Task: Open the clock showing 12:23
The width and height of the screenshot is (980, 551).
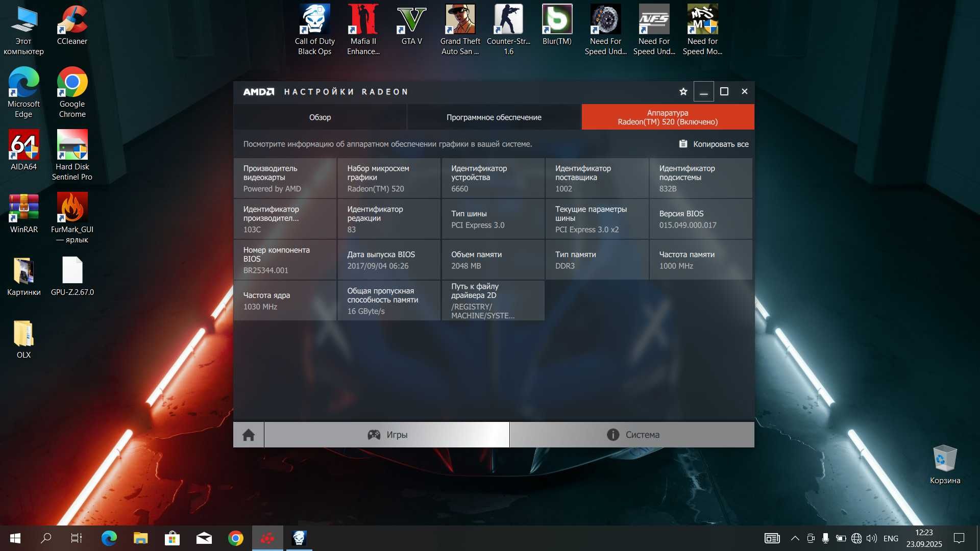Action: point(924,538)
